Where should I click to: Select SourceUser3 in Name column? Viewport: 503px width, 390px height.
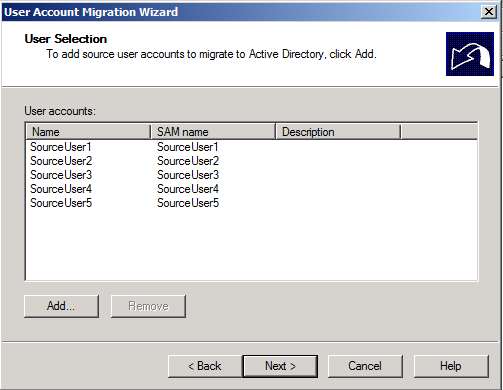click(x=61, y=175)
